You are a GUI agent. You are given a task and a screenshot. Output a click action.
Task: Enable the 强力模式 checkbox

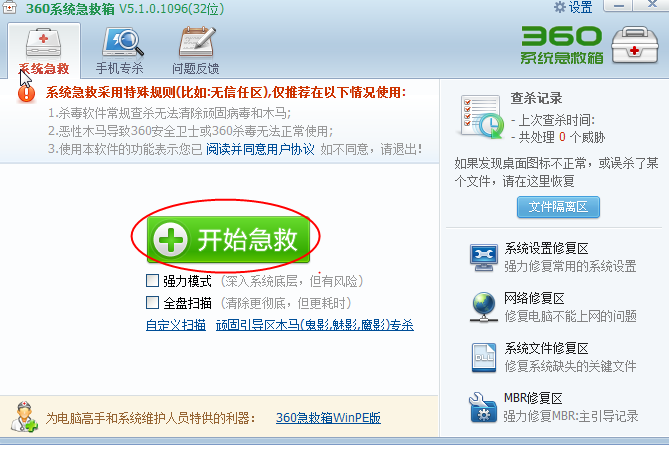pos(152,280)
